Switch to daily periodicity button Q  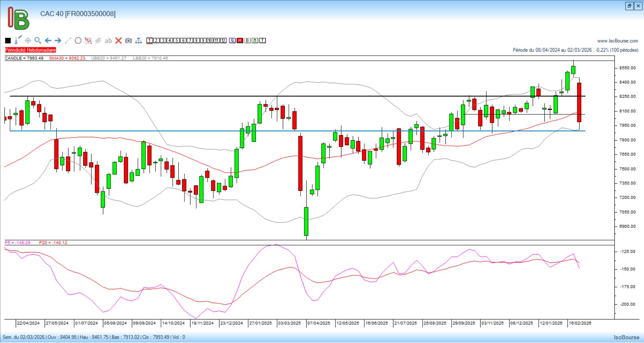tap(232, 41)
